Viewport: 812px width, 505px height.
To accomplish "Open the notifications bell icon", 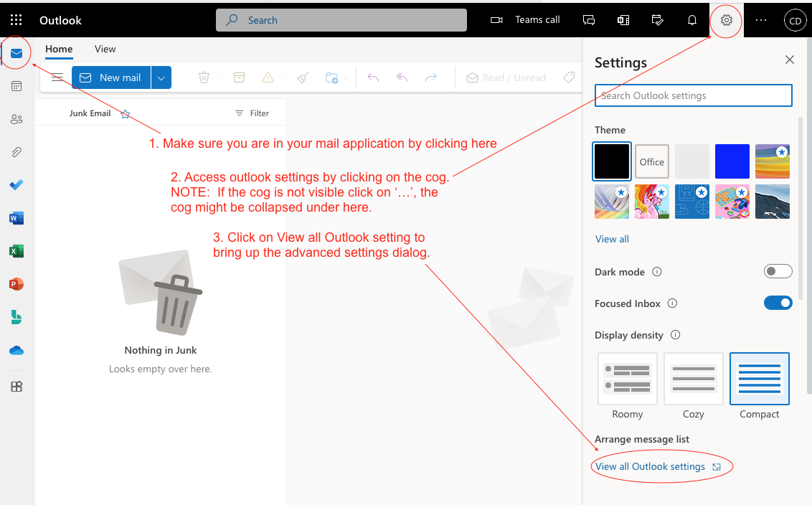I will click(692, 20).
